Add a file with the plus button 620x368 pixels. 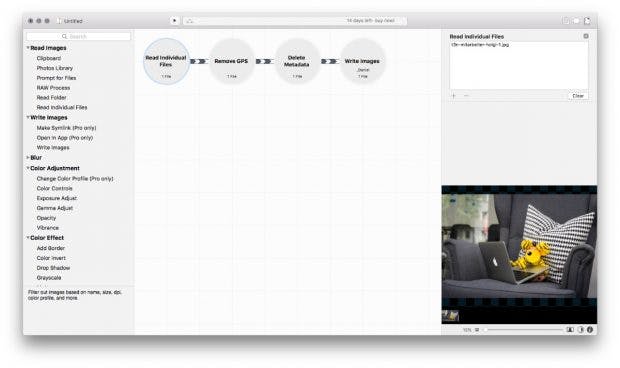tap(454, 96)
